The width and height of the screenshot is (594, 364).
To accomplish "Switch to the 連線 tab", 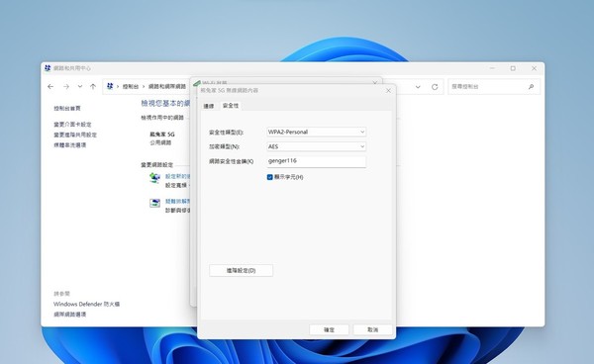I will (209, 106).
